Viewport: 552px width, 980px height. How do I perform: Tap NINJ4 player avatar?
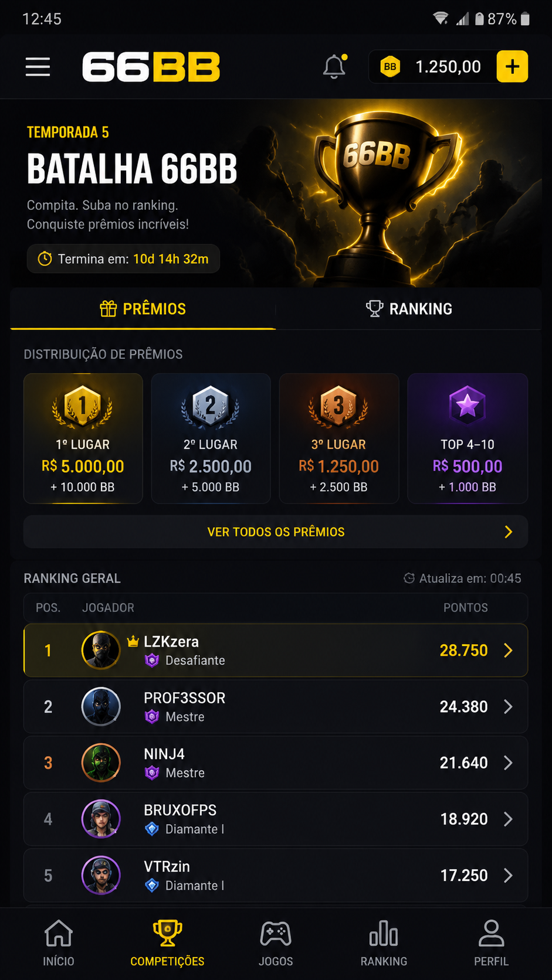point(101,763)
